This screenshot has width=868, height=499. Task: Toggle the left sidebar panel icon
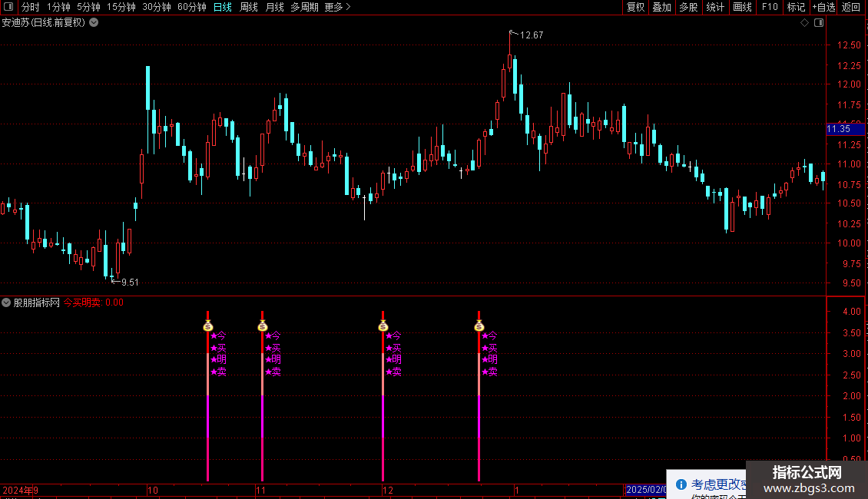click(x=8, y=7)
